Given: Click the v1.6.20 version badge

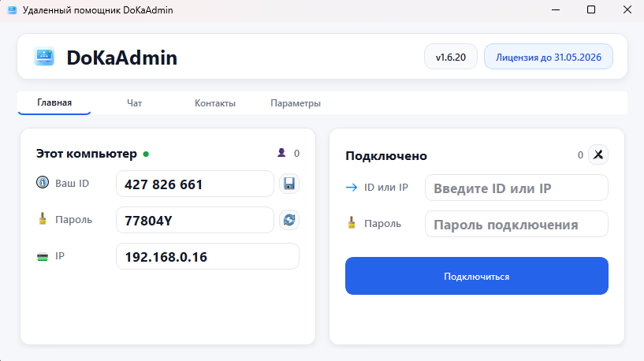Looking at the screenshot, I should (x=451, y=57).
